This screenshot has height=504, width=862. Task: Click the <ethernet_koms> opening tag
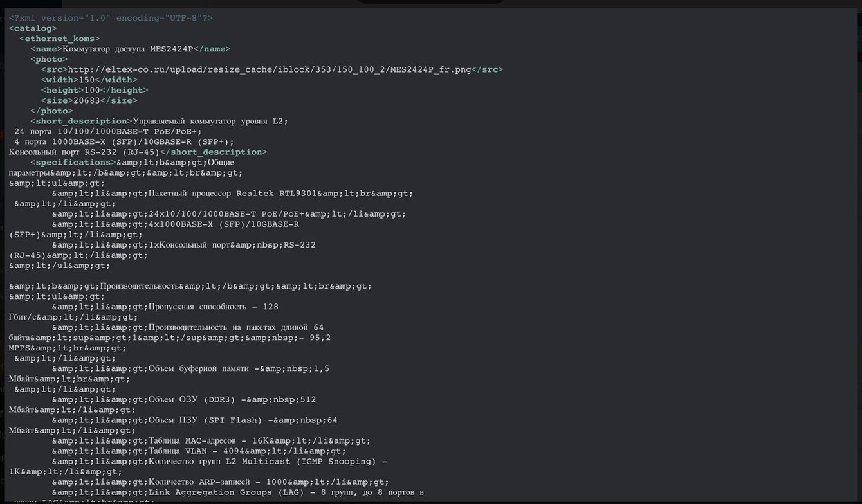click(60, 39)
